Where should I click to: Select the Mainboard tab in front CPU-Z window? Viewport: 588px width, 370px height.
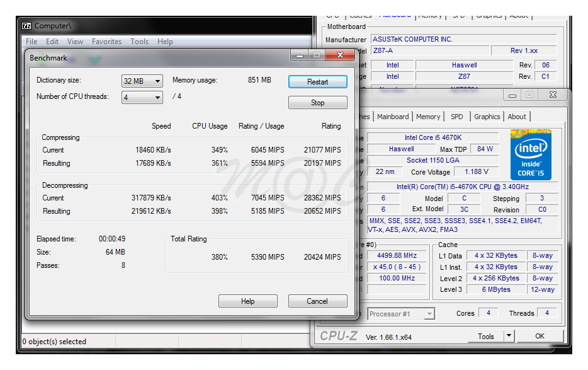393,117
